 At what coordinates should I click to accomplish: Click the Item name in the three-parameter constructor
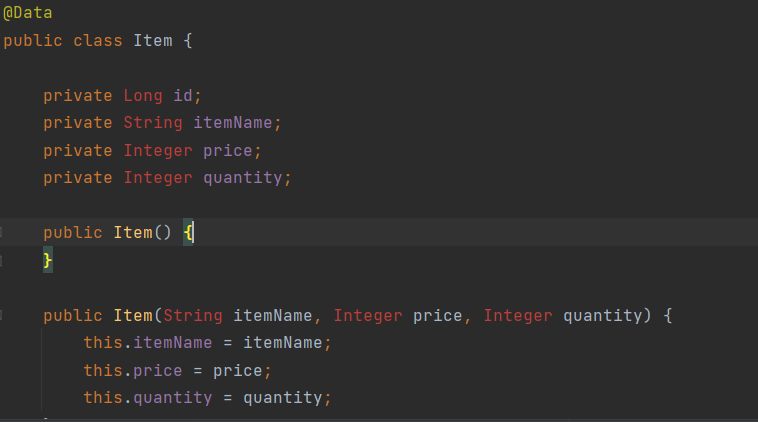pyautogui.click(x=133, y=316)
